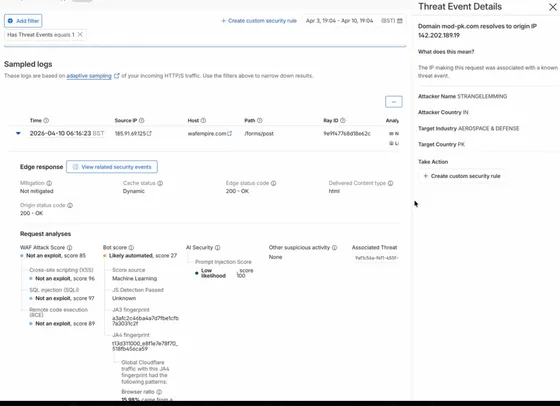Close the Threat Event Details panel

coord(552,7)
